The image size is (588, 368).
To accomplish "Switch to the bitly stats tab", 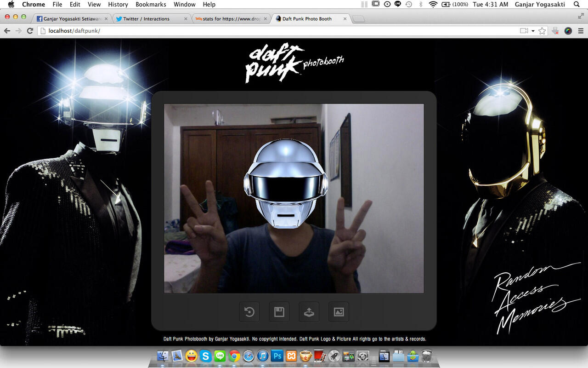I will pos(231,19).
